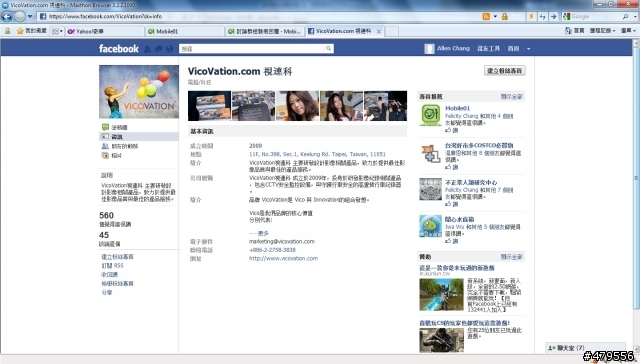Open the browser main menu dropdown
Viewport: 640px width, 364px height.
click(628, 31)
